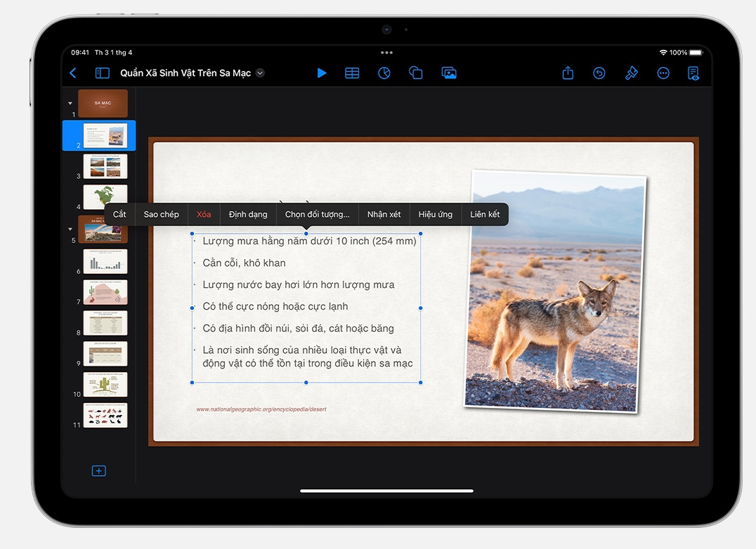Screen dimensions: 756x549
Task: Open the shapes insert menu
Action: [x=415, y=73]
